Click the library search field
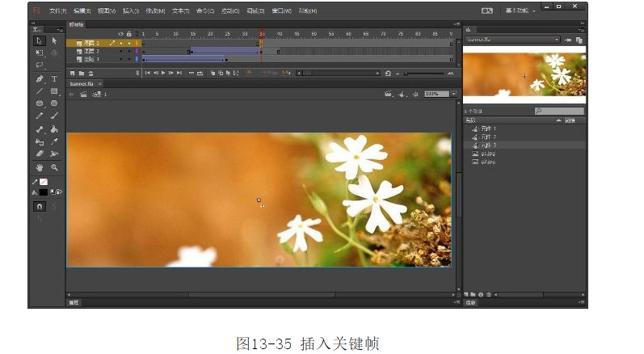644x354 pixels. [559, 111]
